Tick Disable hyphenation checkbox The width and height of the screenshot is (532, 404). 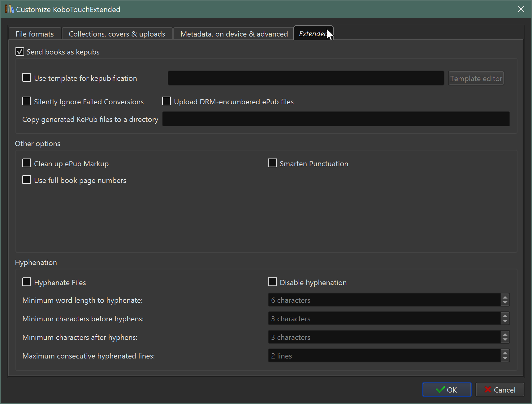[272, 282]
